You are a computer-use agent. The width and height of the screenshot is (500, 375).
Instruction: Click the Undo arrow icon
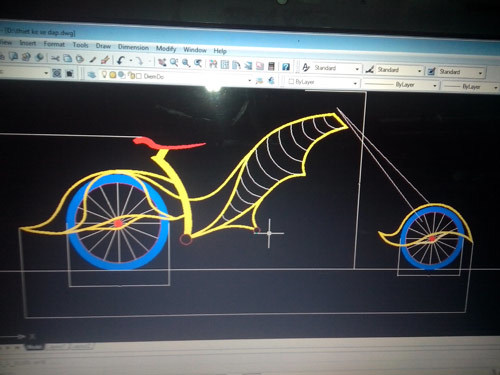(x=120, y=60)
